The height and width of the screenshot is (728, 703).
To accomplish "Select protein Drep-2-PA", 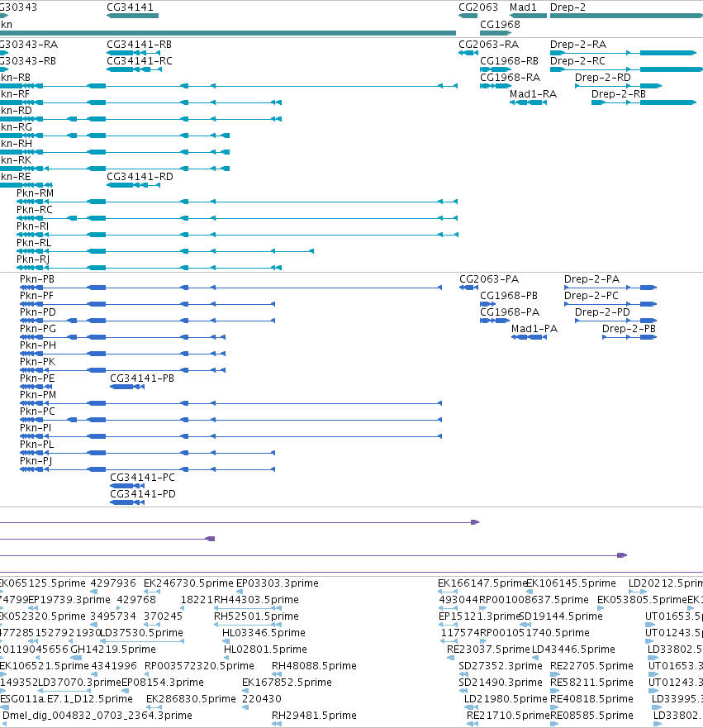I will [x=591, y=279].
